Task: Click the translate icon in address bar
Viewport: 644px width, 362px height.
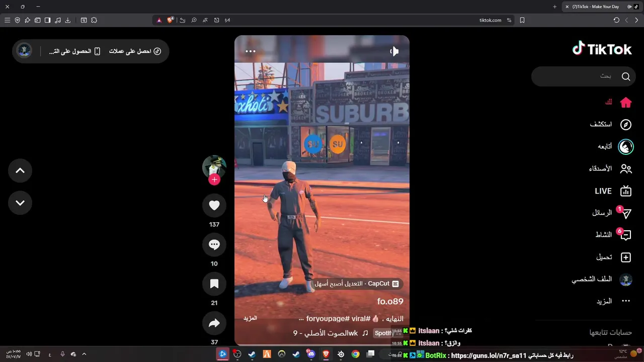Action: click(205, 20)
